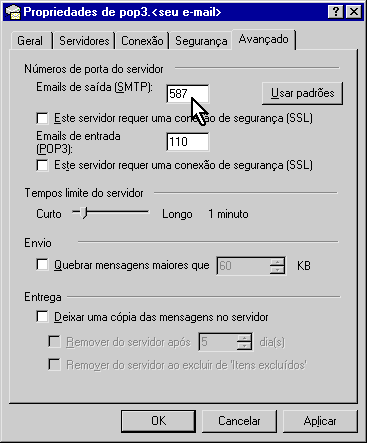Click the server timeout slider handle
Image resolution: width=367 pixels, height=443 pixels.
click(x=85, y=212)
